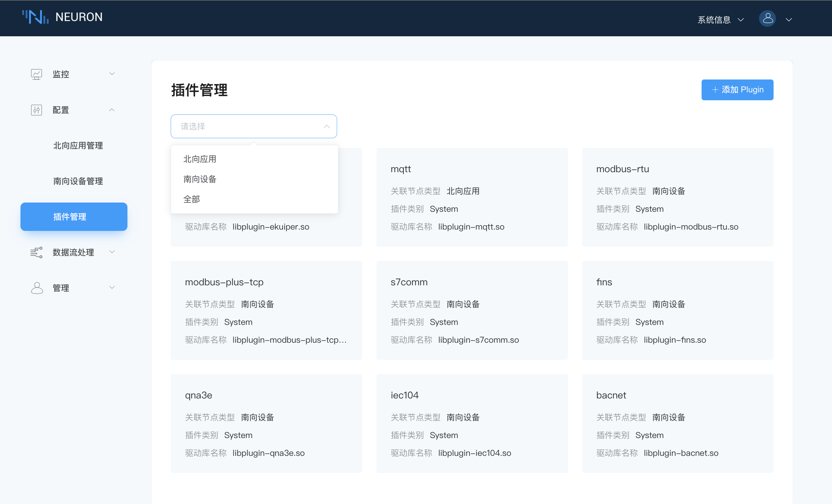Click the 添加 Plugin button
The image size is (832, 504).
pos(737,90)
